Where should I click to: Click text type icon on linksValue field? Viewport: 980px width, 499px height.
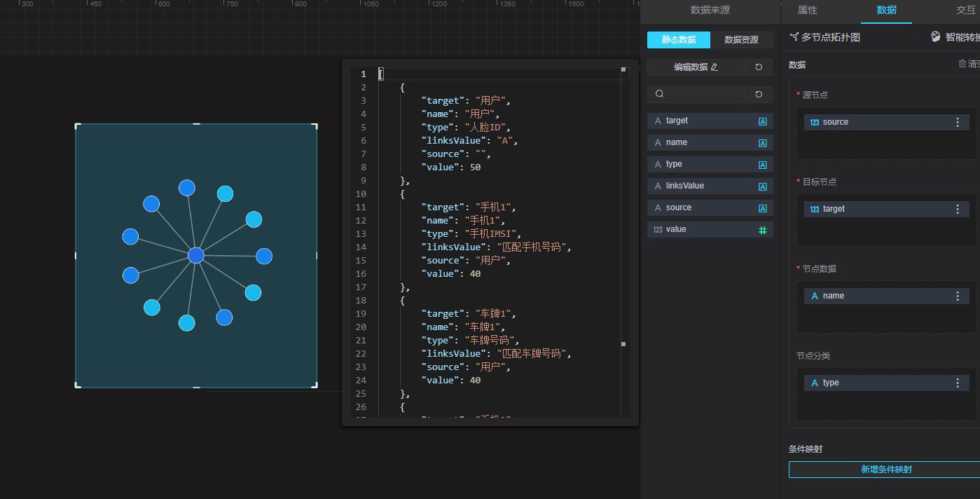click(x=763, y=186)
